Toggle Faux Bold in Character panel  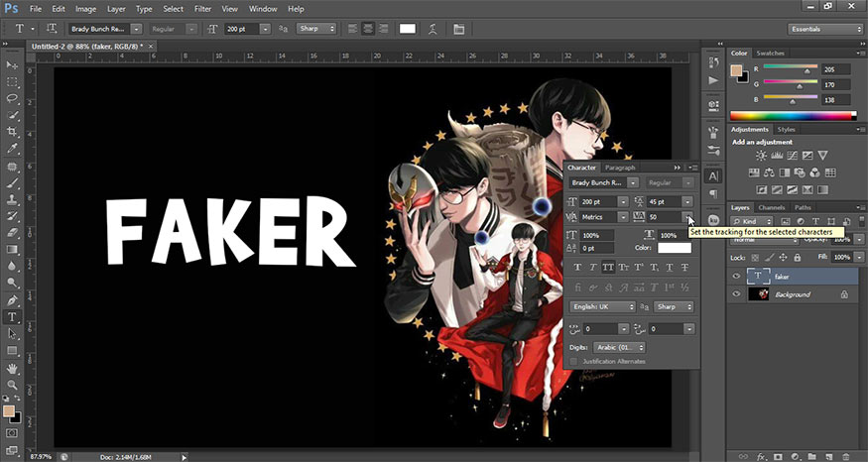tap(577, 268)
